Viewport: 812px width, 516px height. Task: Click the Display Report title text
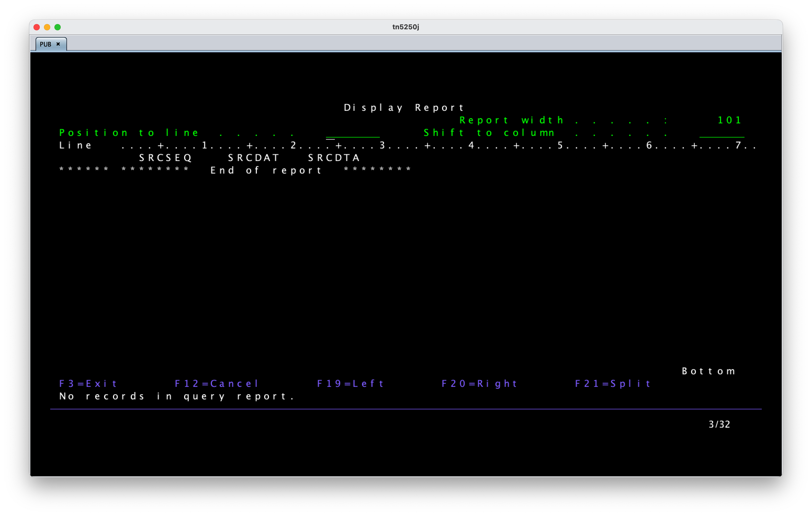[x=404, y=107]
